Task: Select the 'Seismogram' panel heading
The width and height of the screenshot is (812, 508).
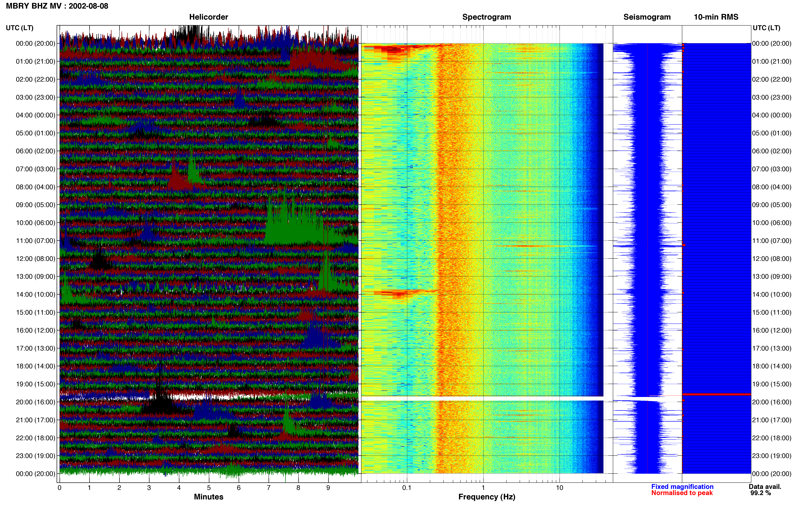Action: point(647,17)
